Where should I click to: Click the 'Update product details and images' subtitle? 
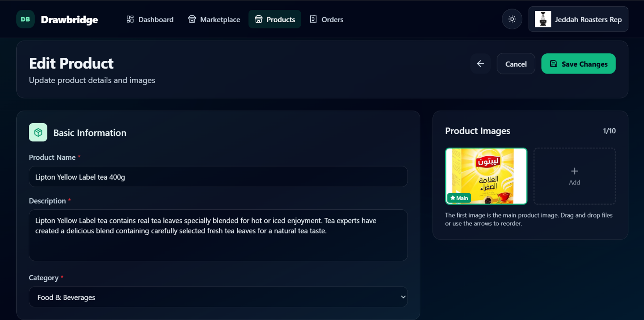[x=92, y=80]
